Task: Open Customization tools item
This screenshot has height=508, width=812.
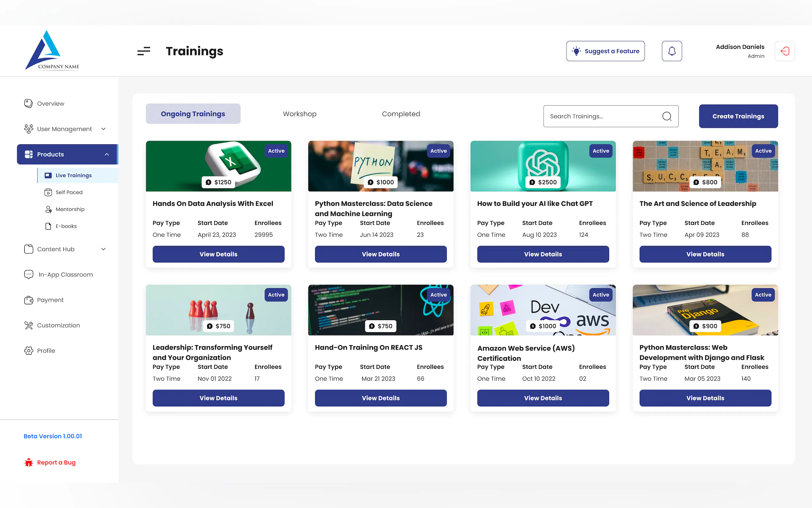Action: tap(58, 325)
